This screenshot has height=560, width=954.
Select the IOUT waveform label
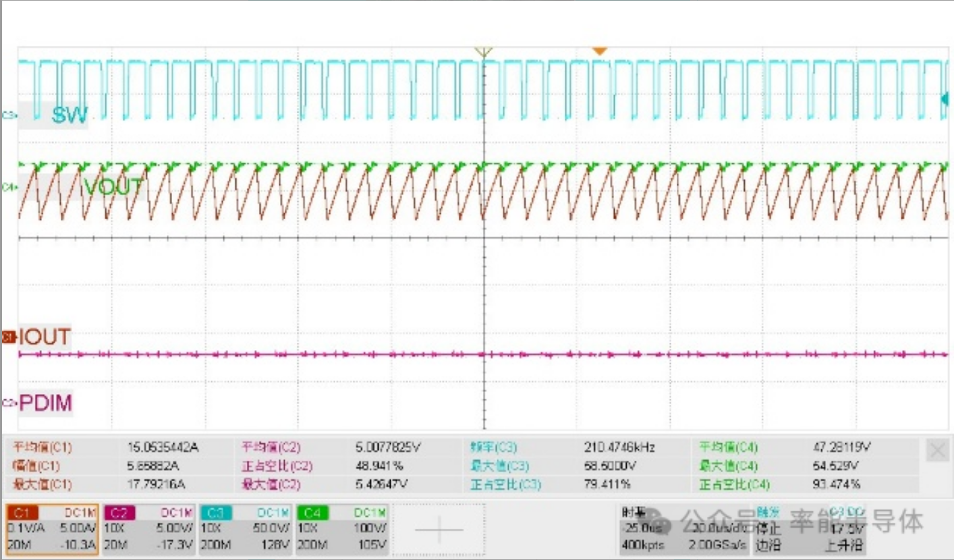coord(45,337)
